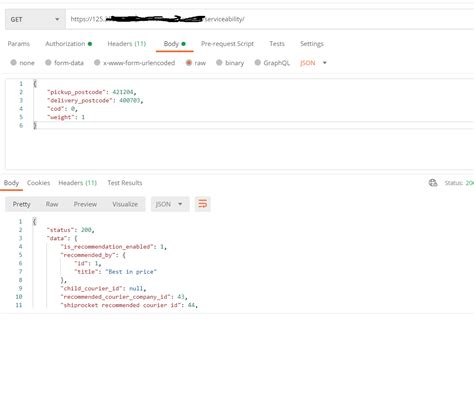
Task: Toggle the wrap lines icon
Action: [x=203, y=204]
